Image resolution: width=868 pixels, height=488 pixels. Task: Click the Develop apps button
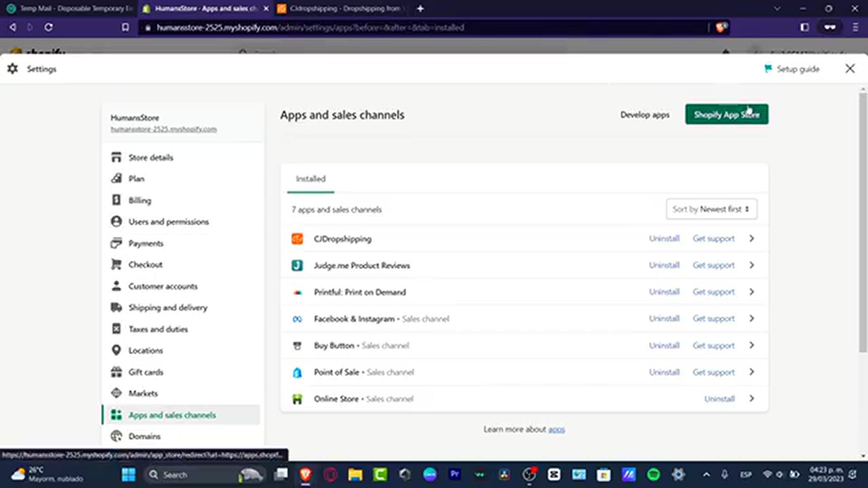point(645,115)
